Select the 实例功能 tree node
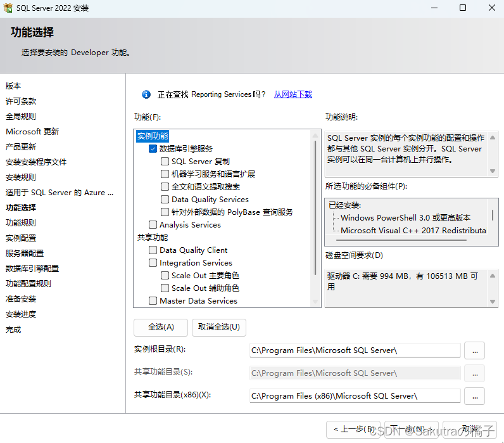Screen dimensions: 504x443 click(x=153, y=136)
